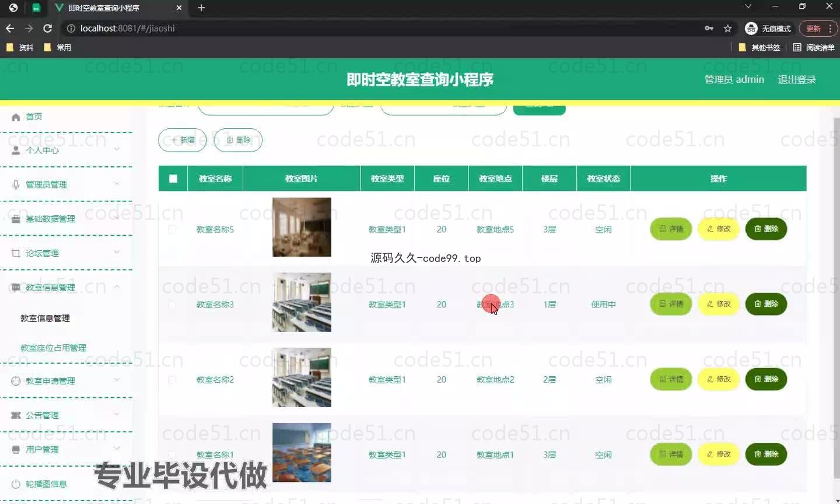Open the 教室名称5 classroom thumbnail
Image resolution: width=840 pixels, height=504 pixels.
pyautogui.click(x=302, y=227)
